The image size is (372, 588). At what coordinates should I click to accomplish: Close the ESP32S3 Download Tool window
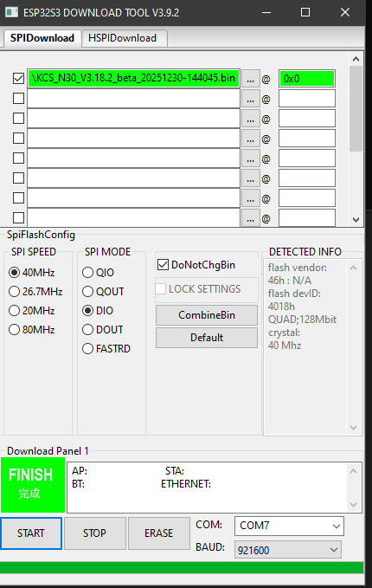click(345, 12)
